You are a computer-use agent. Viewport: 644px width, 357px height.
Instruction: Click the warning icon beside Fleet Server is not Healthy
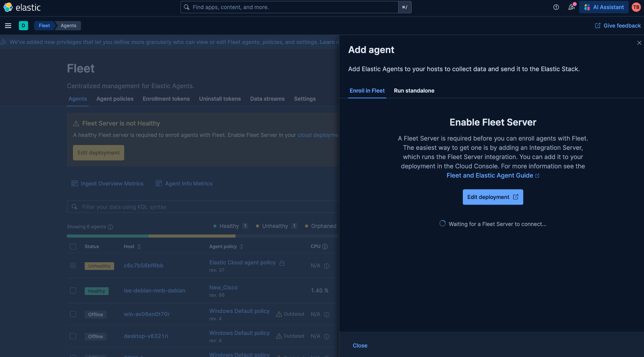pyautogui.click(x=76, y=123)
